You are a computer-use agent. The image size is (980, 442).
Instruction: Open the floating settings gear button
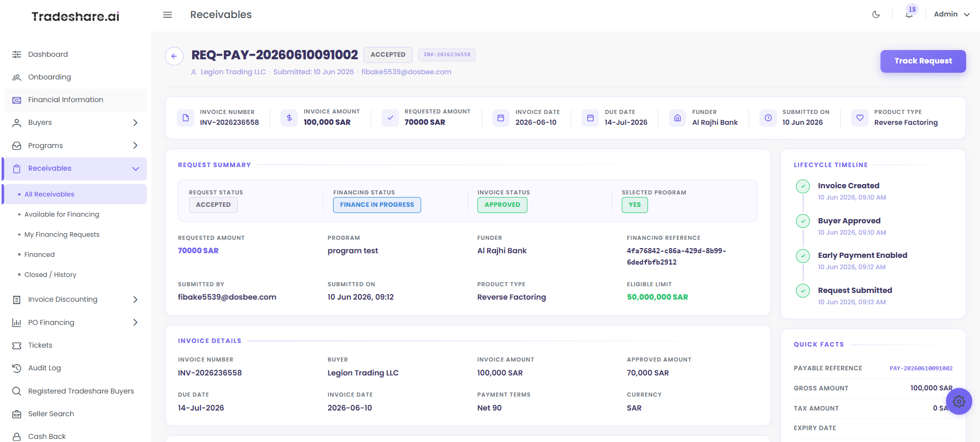pos(959,401)
